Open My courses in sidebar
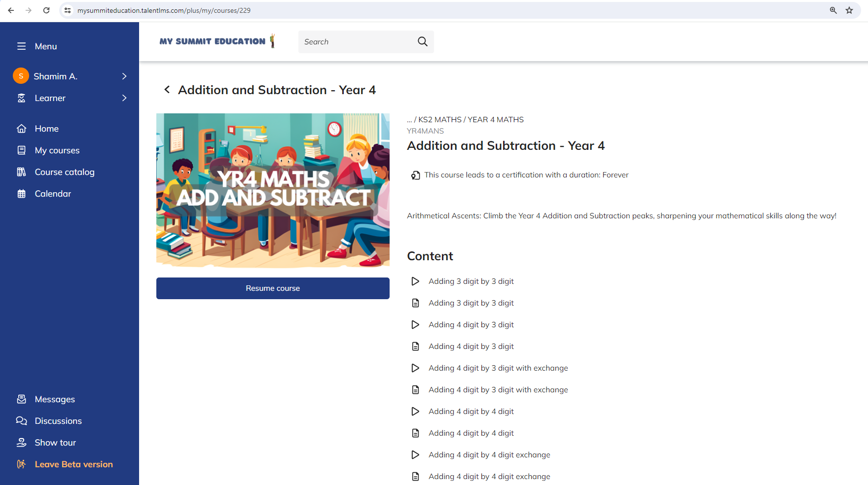The height and width of the screenshot is (485, 868). click(x=57, y=150)
